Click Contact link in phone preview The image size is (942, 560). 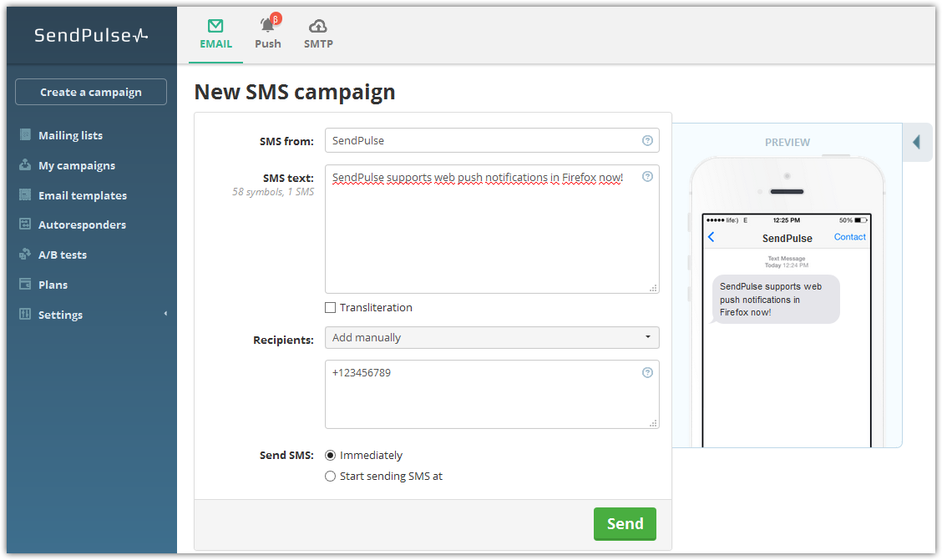pos(849,237)
